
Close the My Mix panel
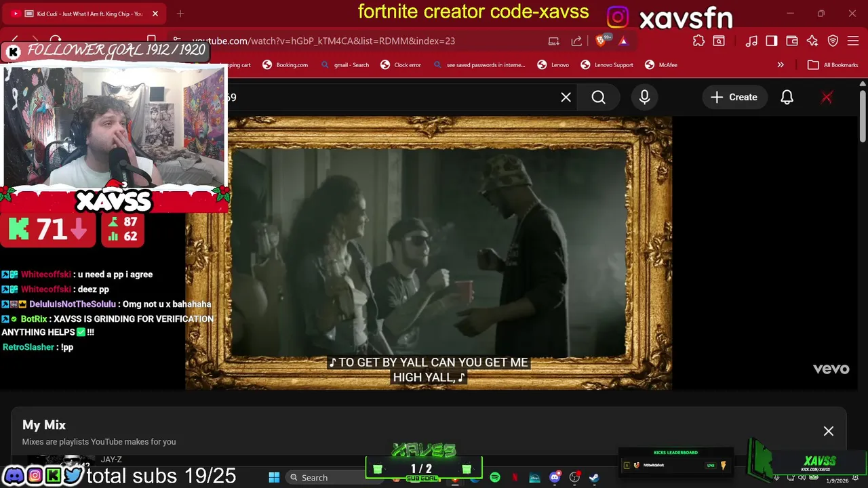click(x=829, y=431)
